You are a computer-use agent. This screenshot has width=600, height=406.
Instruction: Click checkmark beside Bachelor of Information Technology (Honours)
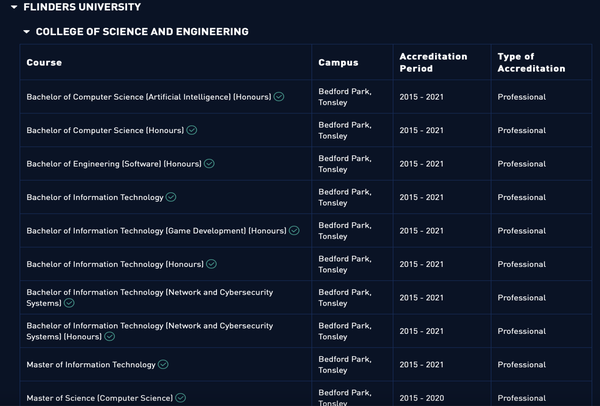point(211,264)
